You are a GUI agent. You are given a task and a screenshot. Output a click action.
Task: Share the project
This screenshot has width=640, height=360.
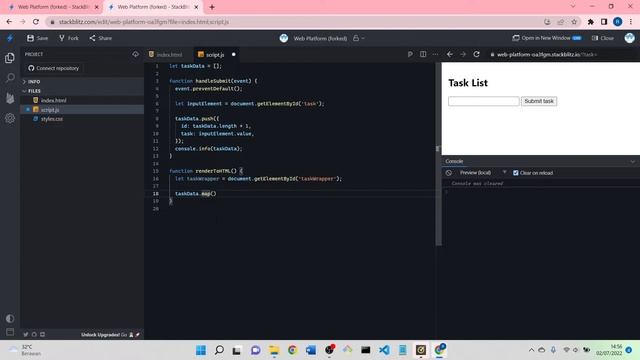coord(100,38)
